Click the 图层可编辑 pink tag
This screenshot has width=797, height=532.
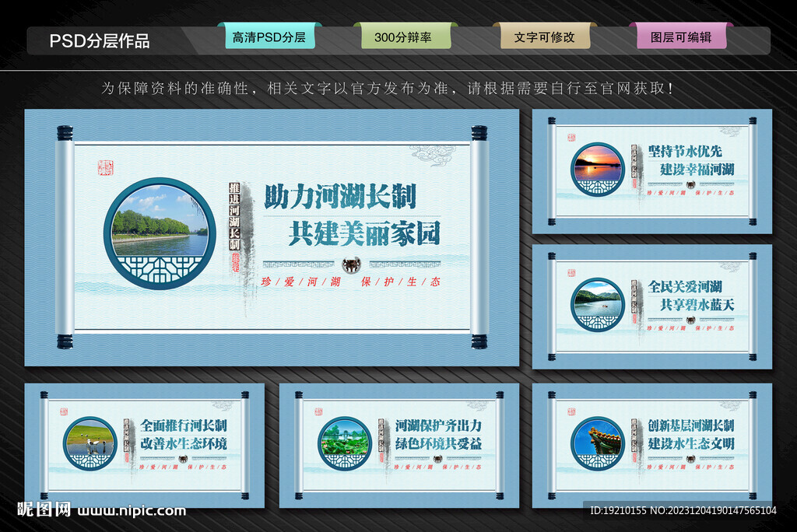(x=681, y=37)
